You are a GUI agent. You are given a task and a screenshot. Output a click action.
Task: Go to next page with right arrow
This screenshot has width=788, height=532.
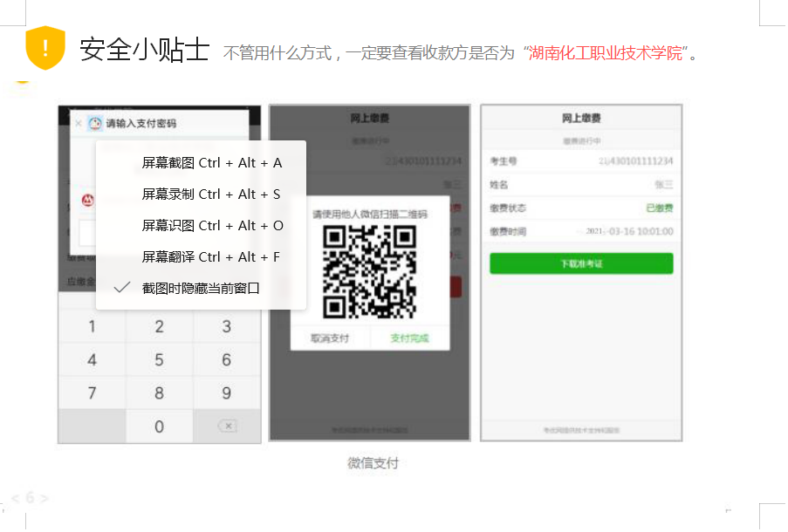45,499
